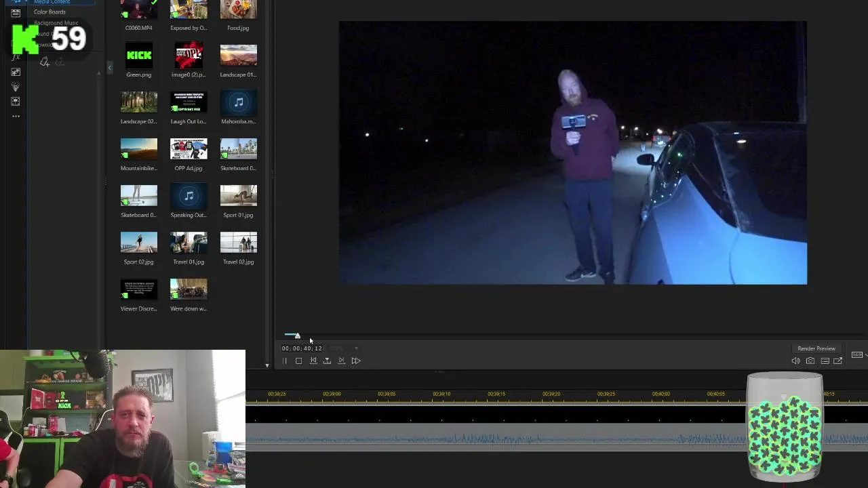Click the mark-in / seek icon
The width and height of the screenshot is (868, 488).
click(327, 361)
